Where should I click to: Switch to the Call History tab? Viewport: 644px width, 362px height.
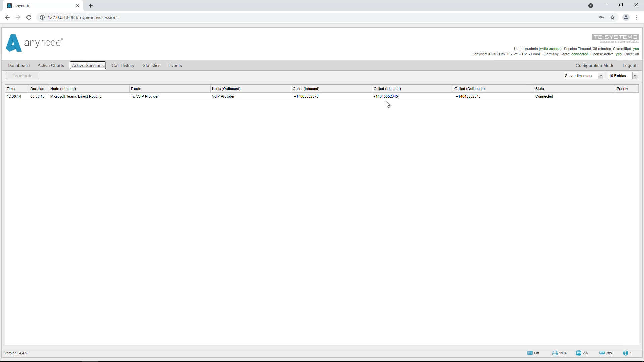tap(123, 65)
